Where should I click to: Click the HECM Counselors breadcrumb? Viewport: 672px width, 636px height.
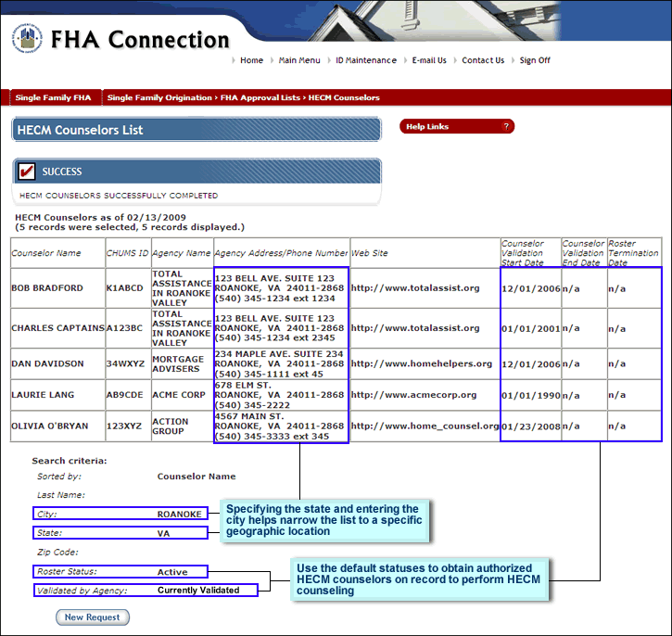tap(344, 97)
